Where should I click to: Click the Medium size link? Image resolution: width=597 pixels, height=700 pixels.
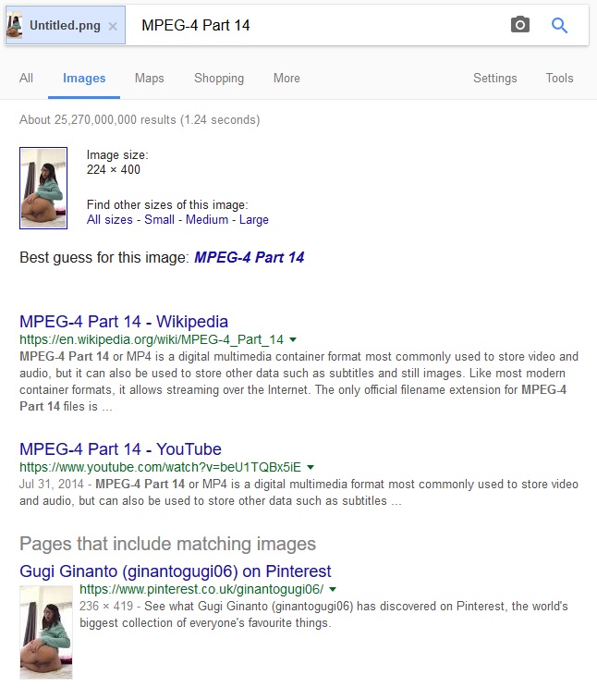(x=207, y=220)
